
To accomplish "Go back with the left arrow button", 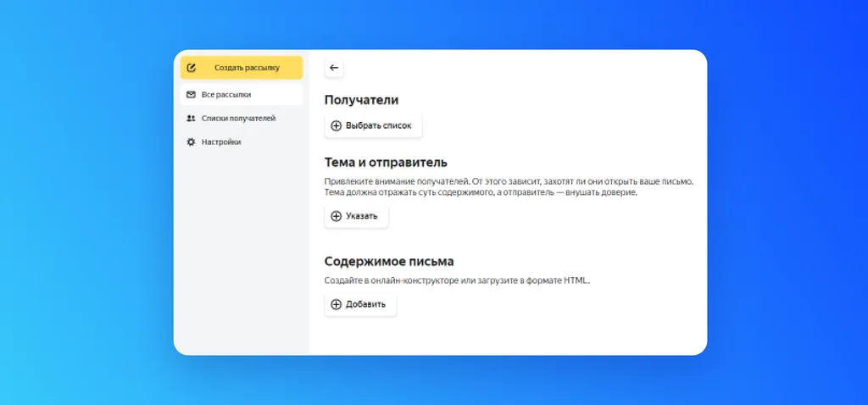I will [x=334, y=68].
